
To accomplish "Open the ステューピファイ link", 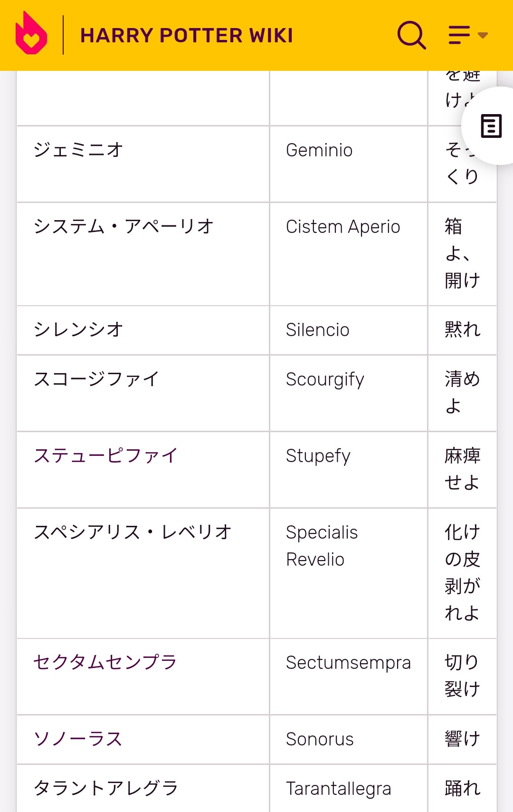I will point(105,455).
